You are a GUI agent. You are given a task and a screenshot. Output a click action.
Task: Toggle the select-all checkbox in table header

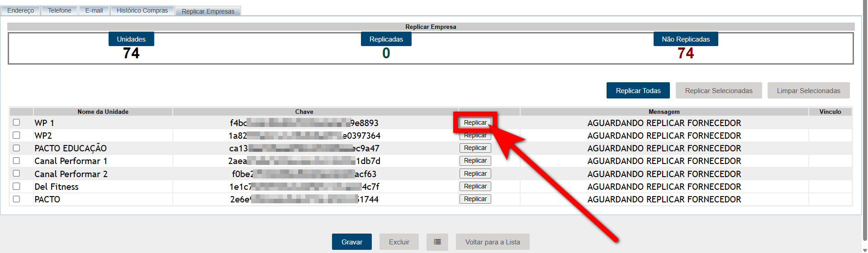click(21, 112)
